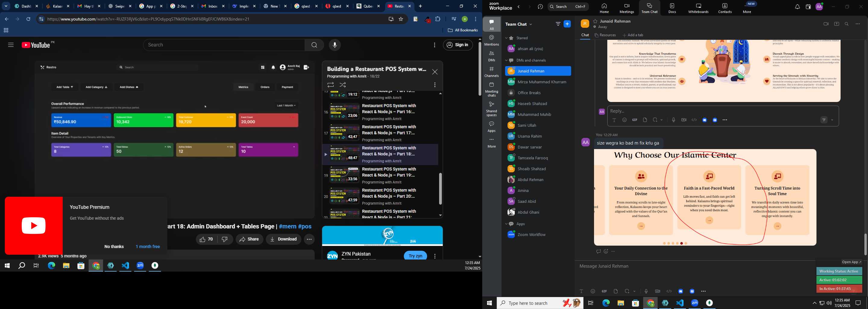Add reaction to Islamic Center message
The width and height of the screenshot is (868, 309).
tap(606, 251)
